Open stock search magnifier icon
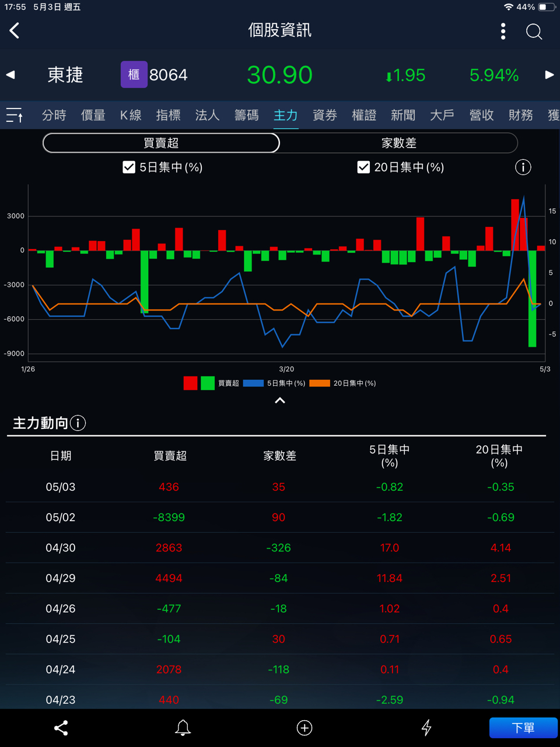Image resolution: width=560 pixels, height=747 pixels. click(534, 32)
